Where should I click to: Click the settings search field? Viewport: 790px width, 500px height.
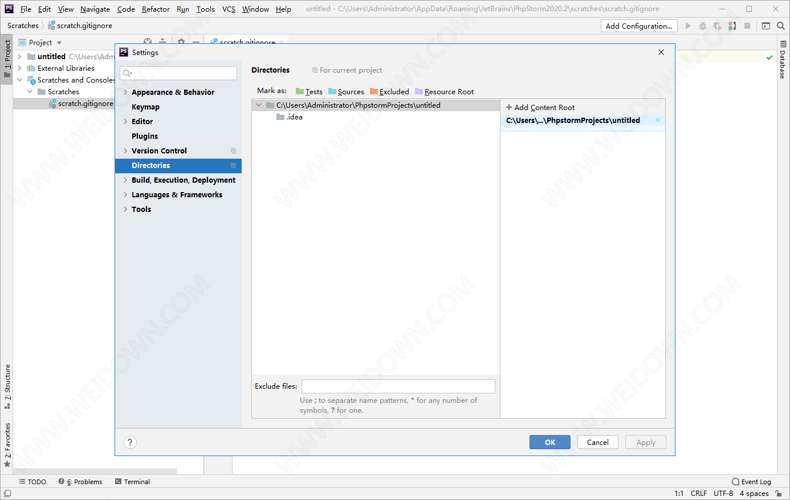point(178,73)
